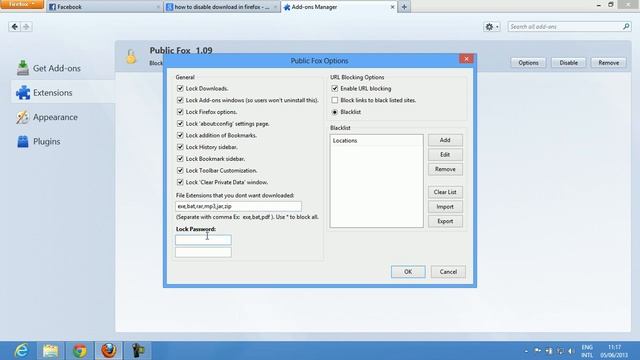Switch to the Facebook tab
Screen dimensions: 640x360
[x=105, y=7]
